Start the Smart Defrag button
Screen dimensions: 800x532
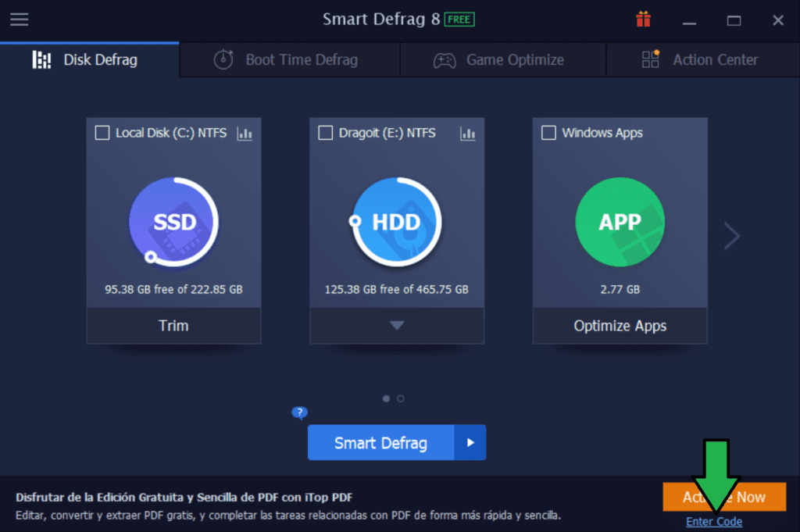(x=380, y=443)
